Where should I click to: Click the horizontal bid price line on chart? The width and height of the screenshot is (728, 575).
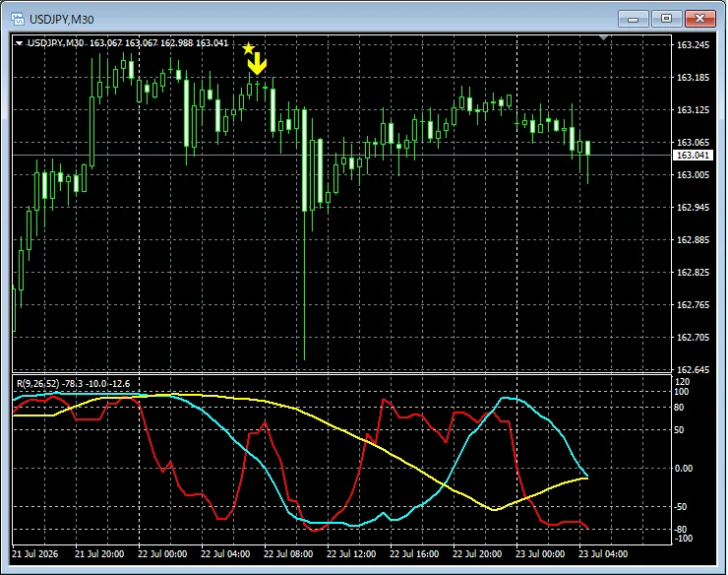[x=341, y=155]
